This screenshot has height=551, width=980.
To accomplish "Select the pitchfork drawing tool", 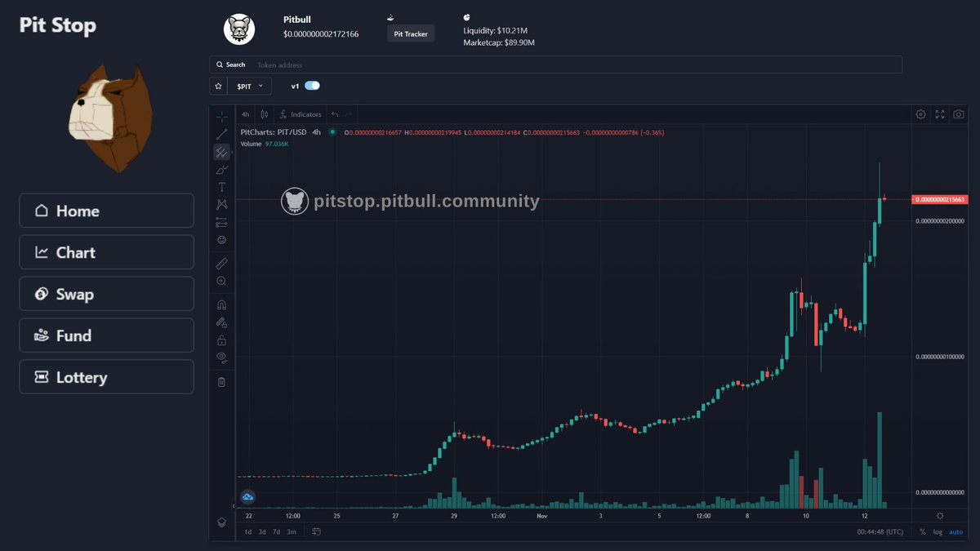I will 221,152.
